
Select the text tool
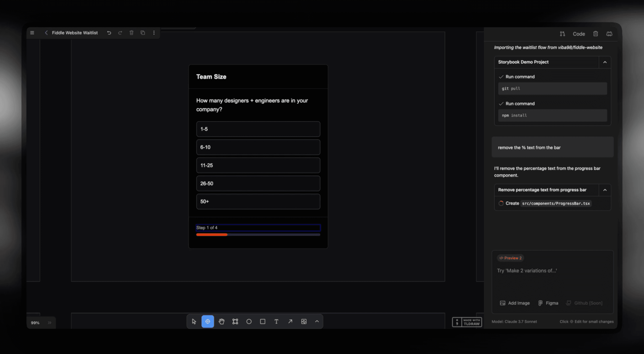276,321
